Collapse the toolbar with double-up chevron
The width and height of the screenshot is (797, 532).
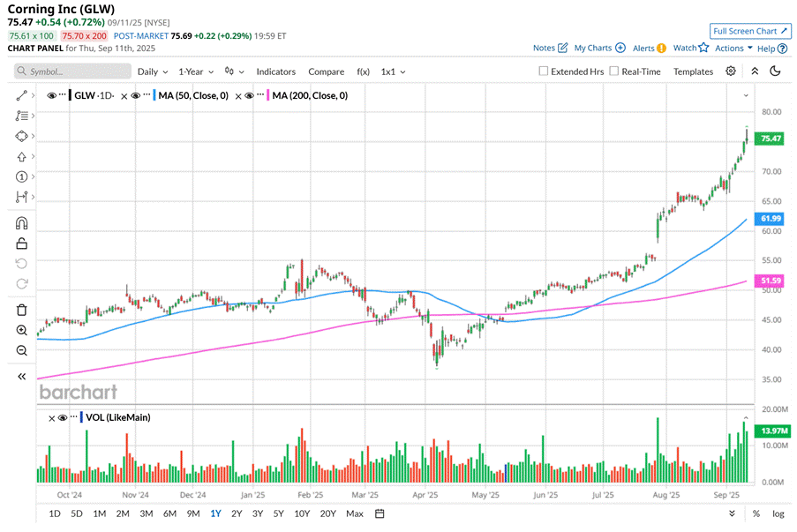point(755,71)
